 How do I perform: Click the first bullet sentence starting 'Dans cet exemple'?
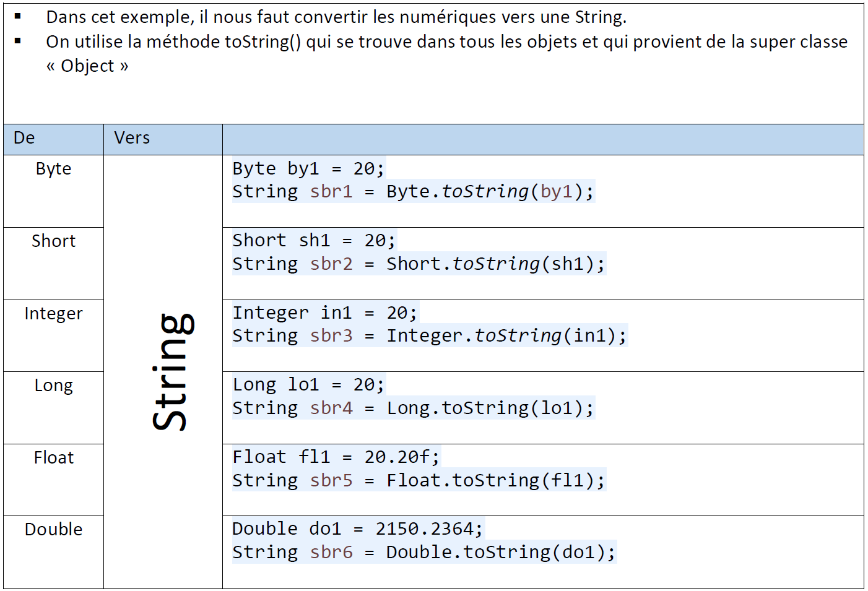(x=336, y=17)
